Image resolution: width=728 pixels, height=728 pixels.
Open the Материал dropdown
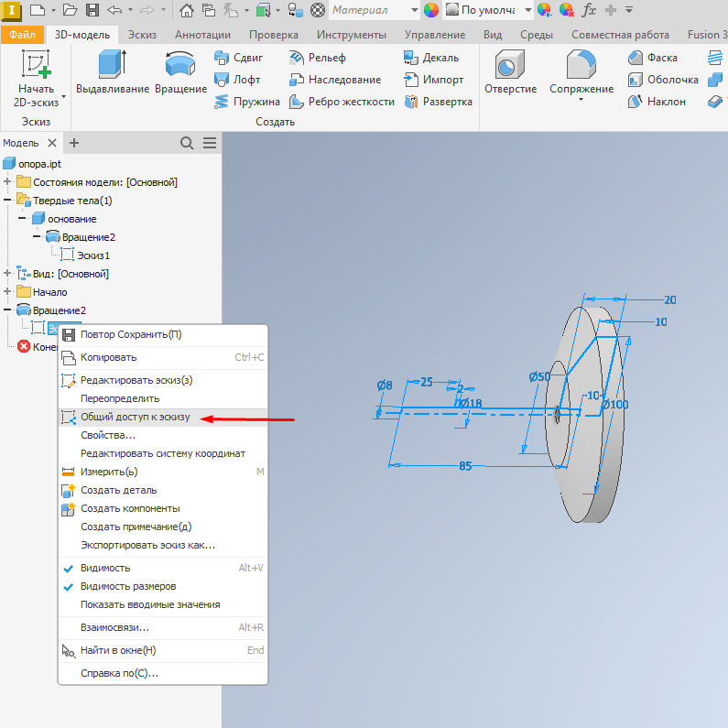(x=414, y=10)
